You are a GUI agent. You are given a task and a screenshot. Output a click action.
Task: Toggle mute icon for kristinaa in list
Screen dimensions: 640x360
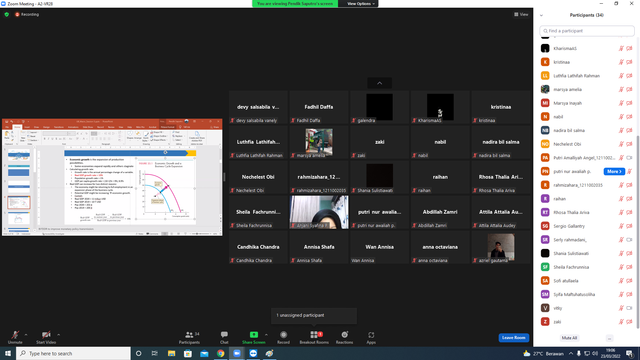click(621, 62)
